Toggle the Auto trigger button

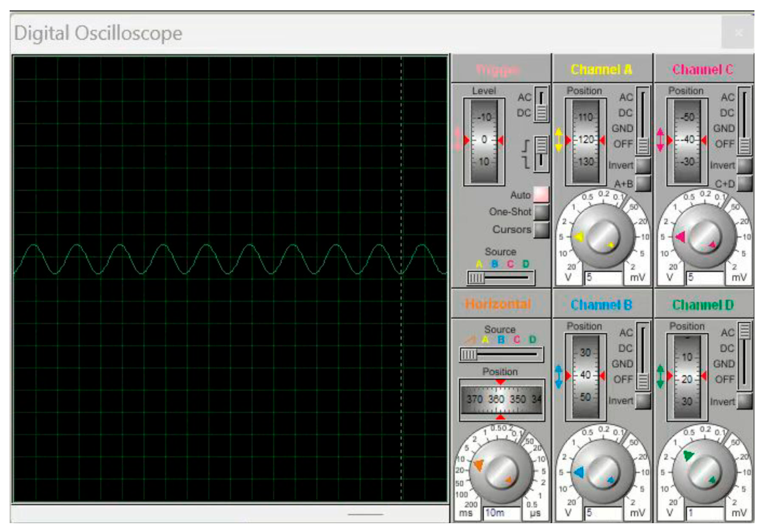tap(541, 195)
